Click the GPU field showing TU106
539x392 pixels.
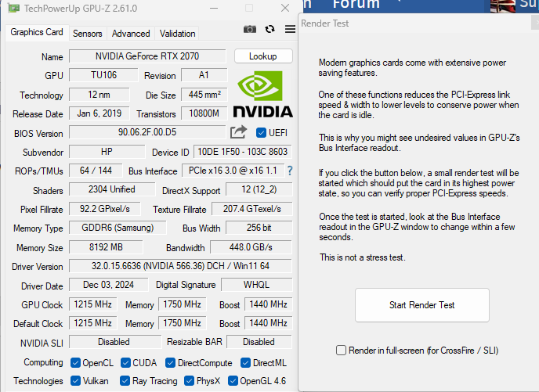(103, 75)
